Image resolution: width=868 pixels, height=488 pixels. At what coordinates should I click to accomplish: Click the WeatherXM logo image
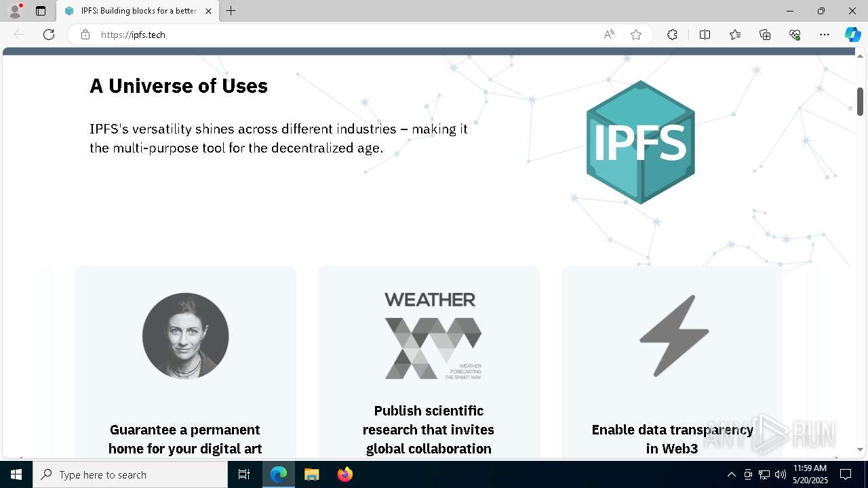(433, 335)
